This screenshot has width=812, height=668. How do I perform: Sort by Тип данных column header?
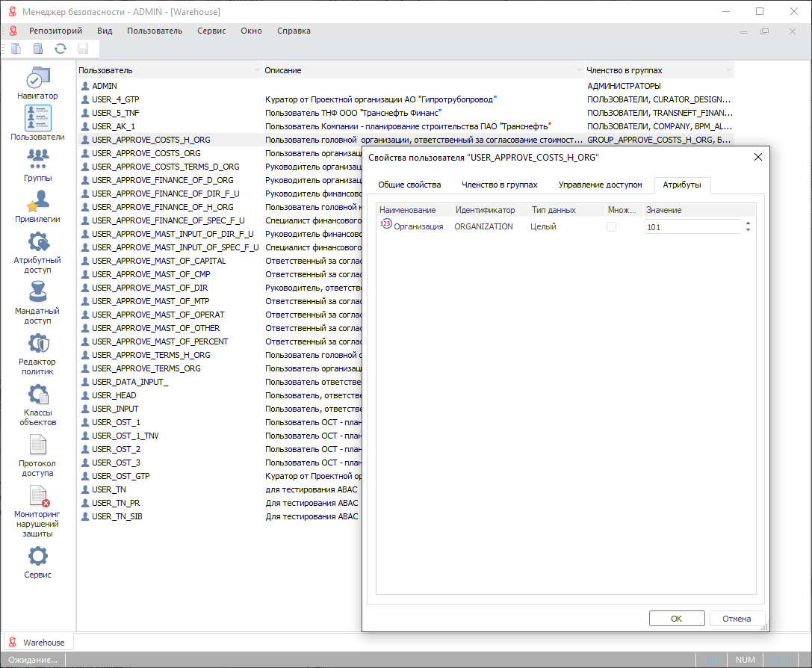pyautogui.click(x=566, y=210)
